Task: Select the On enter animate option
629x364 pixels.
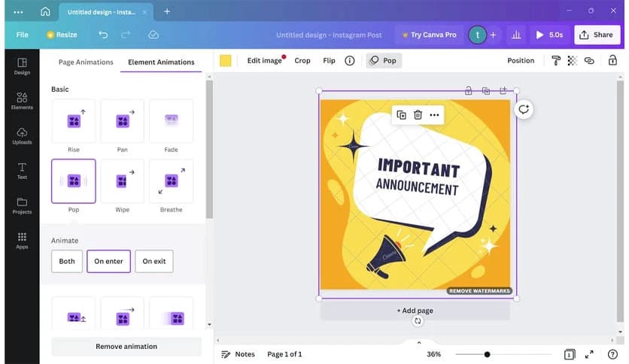Action: point(108,262)
